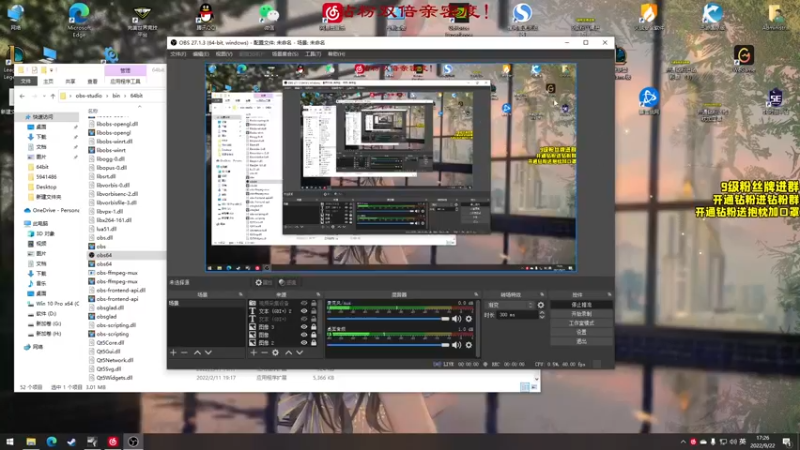Image resolution: width=800 pixels, height=450 pixels.
Task: Mute the 桌面音频 speaker icon
Action: pyautogui.click(x=457, y=345)
